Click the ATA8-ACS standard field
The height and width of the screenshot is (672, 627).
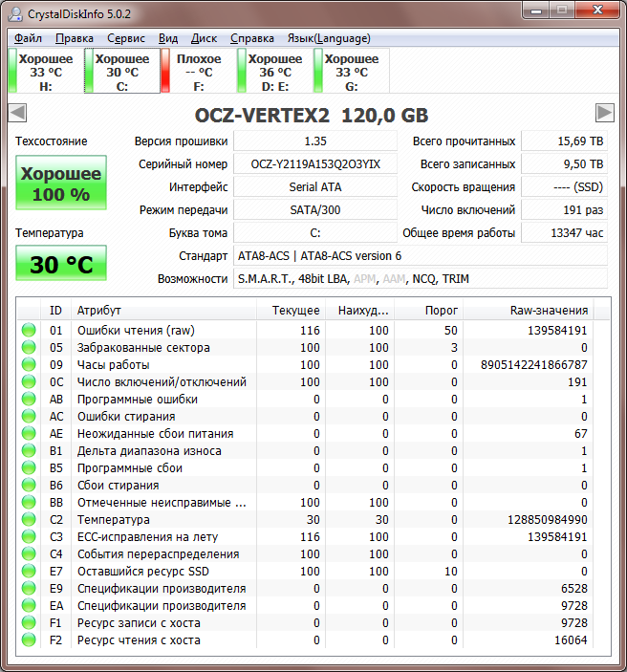click(421, 256)
